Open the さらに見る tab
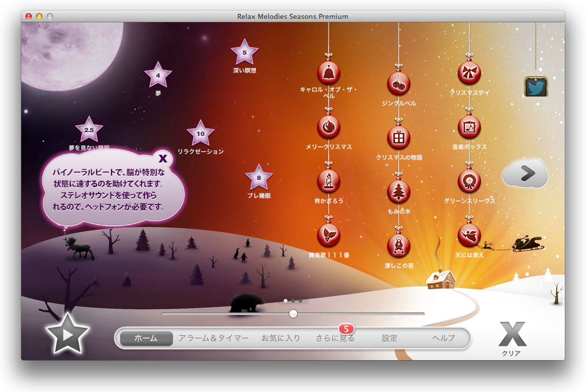 [335, 338]
